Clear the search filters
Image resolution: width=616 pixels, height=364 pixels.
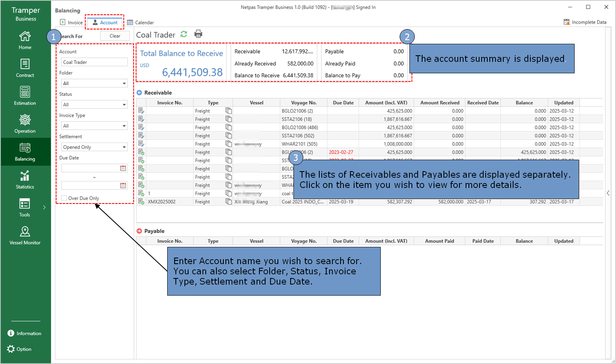pyautogui.click(x=115, y=36)
